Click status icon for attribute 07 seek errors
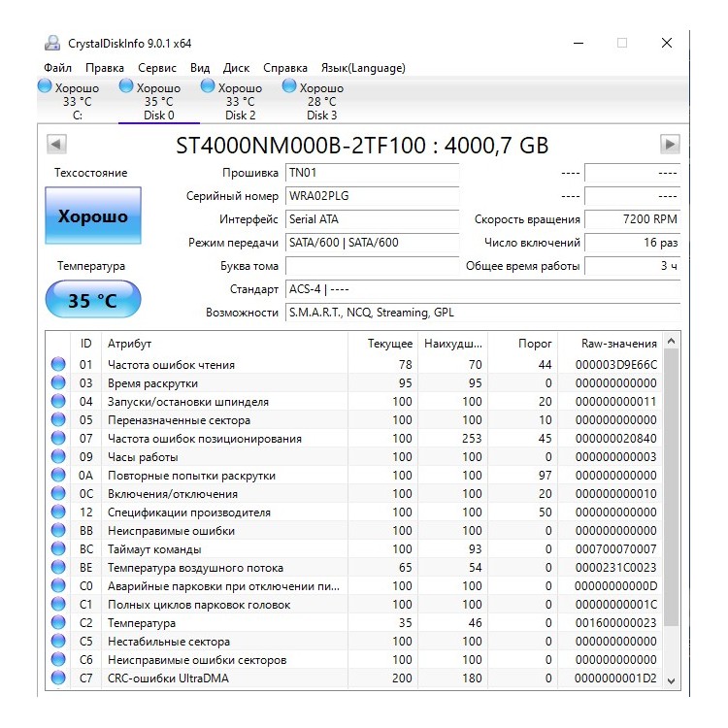 58,439
